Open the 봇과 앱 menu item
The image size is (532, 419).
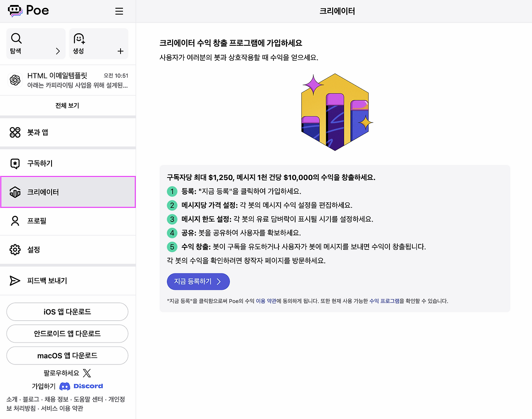tap(68, 132)
